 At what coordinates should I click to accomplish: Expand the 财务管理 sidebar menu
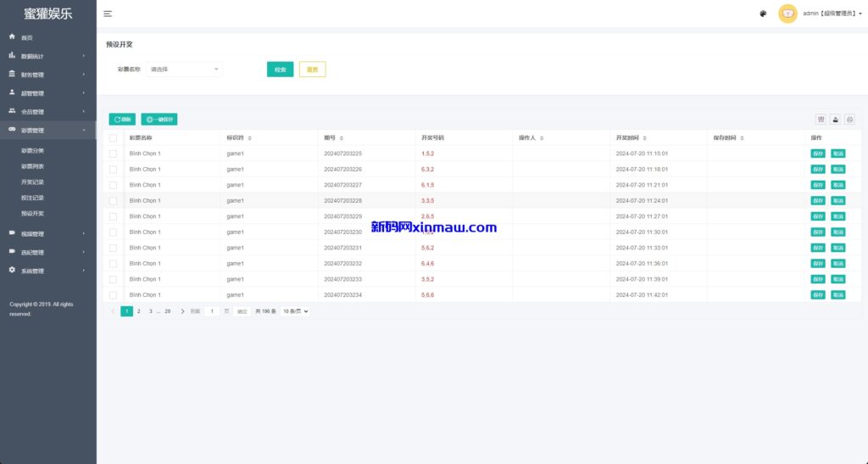tap(47, 75)
